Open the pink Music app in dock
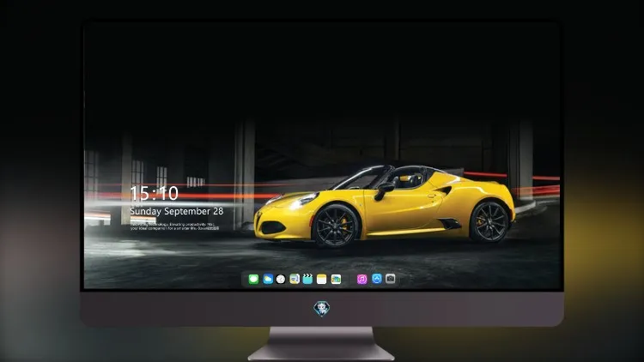 point(361,280)
